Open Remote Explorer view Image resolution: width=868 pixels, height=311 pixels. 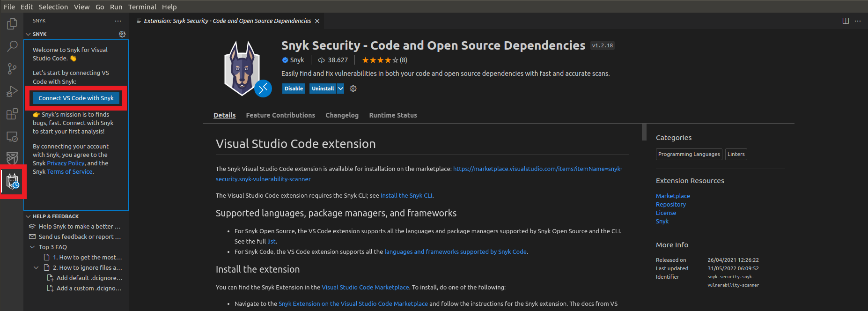click(12, 136)
